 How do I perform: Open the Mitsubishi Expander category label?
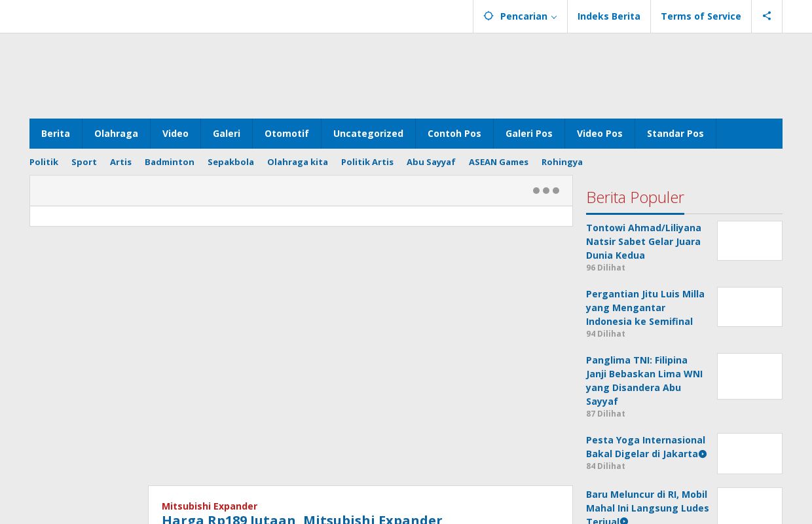click(210, 506)
